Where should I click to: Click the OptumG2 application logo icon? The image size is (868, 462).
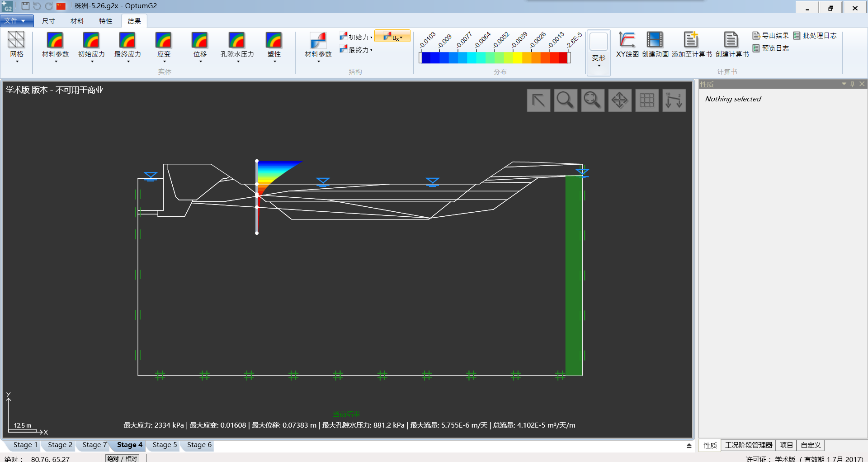7,6
